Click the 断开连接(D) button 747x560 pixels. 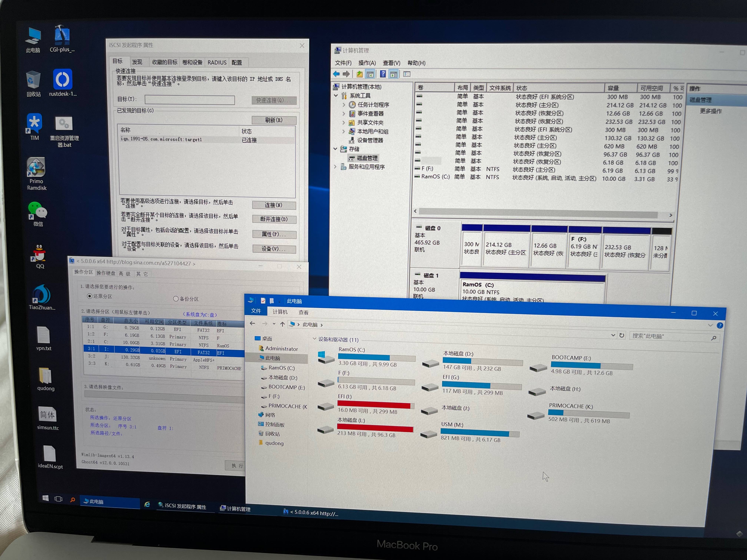(274, 219)
